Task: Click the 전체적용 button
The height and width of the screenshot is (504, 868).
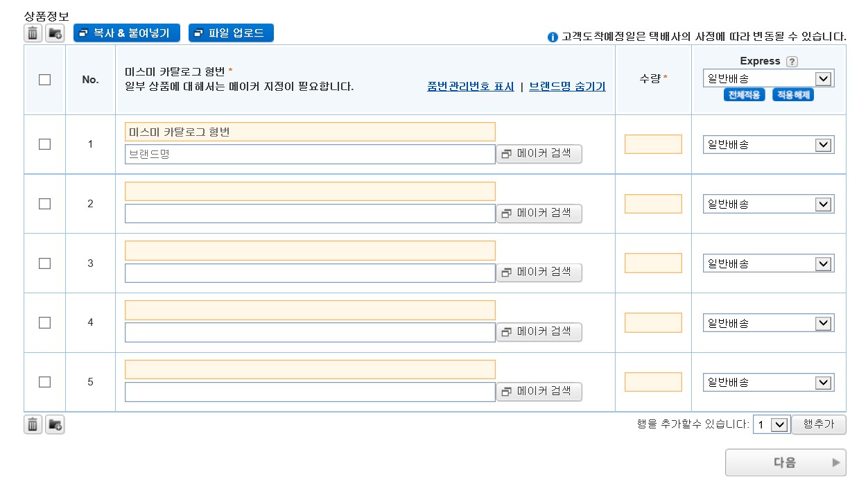Action: click(744, 95)
